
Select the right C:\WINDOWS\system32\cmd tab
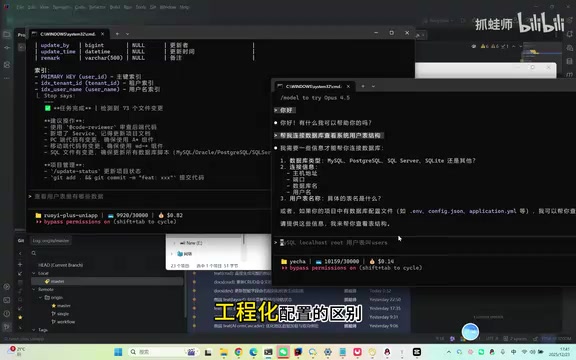click(313, 86)
